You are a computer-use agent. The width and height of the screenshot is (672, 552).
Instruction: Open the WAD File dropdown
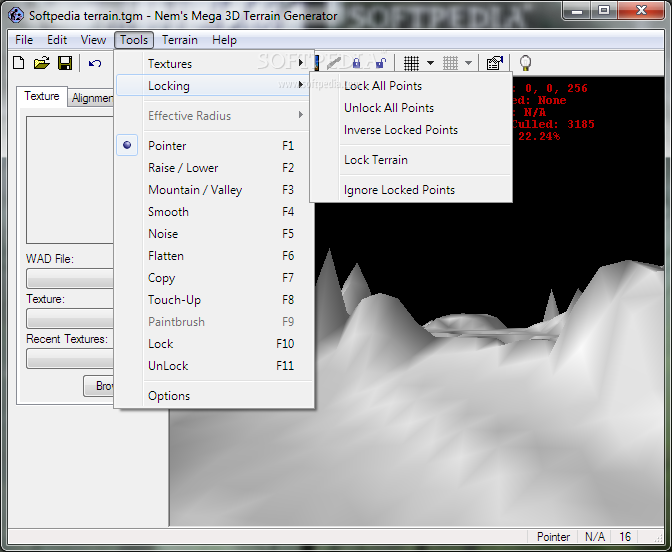(x=70, y=279)
